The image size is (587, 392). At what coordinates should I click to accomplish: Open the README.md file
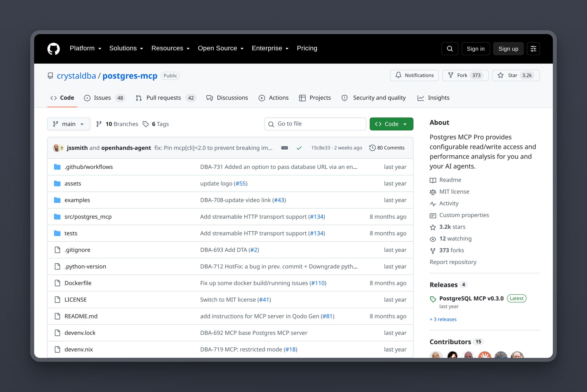pyautogui.click(x=81, y=316)
